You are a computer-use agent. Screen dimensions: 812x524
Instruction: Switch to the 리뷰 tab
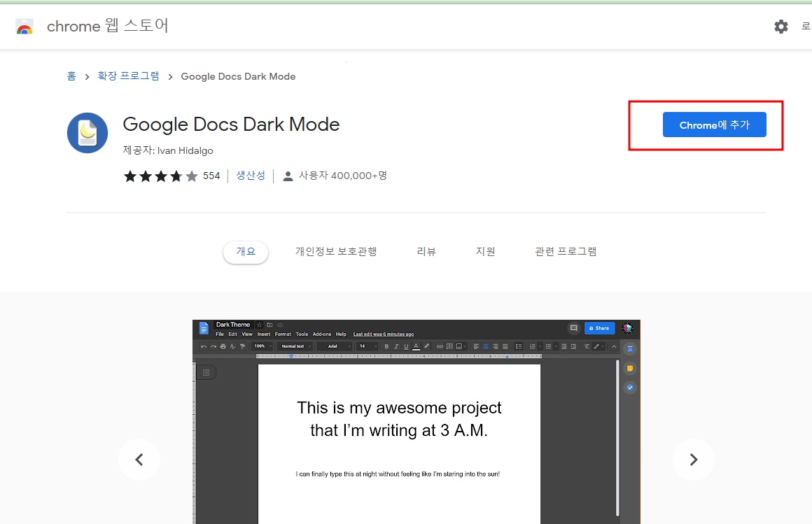[x=426, y=252]
